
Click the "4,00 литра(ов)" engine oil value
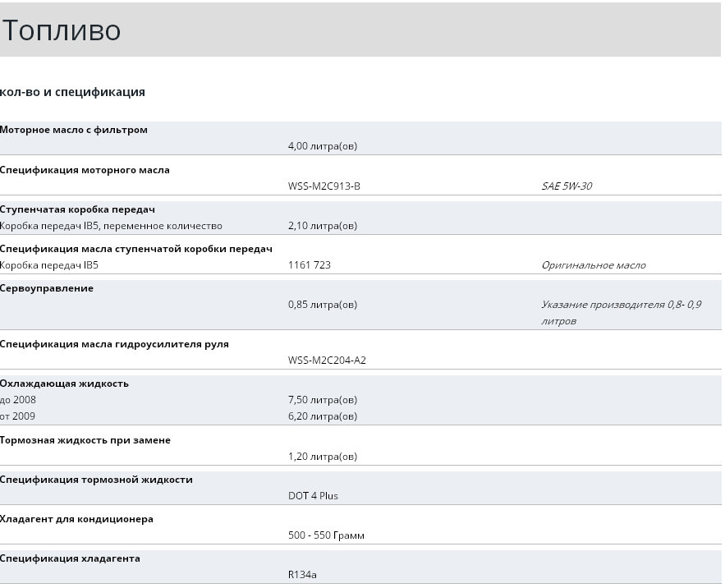coord(323,146)
